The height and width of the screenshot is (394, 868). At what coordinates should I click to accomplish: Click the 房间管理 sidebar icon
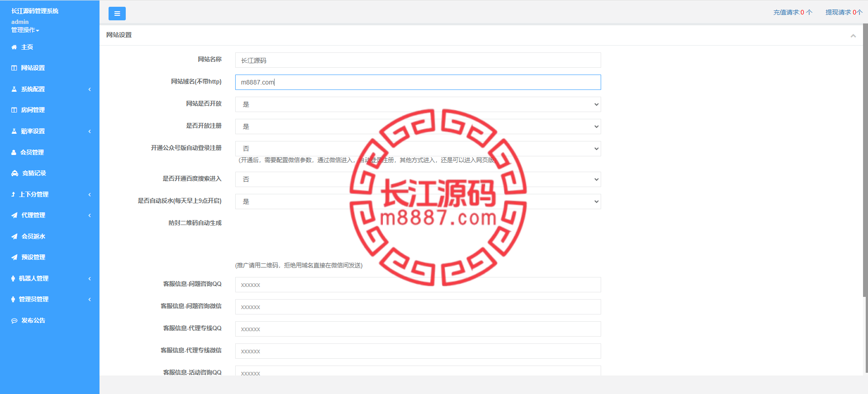[14, 110]
